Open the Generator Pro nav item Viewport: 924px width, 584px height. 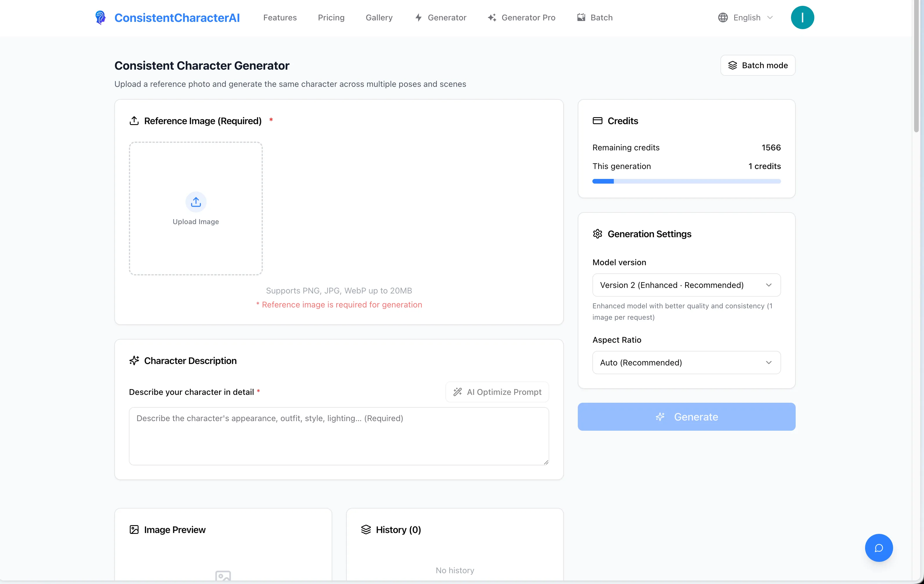click(x=521, y=18)
